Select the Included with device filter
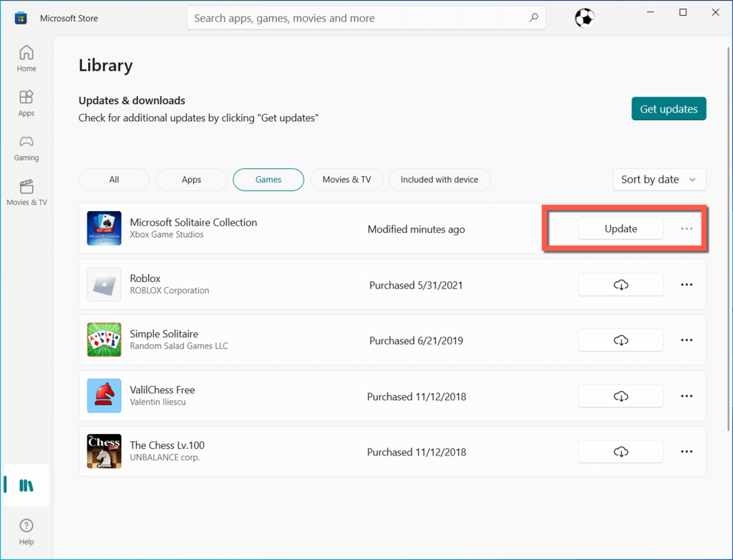The height and width of the screenshot is (560, 733). pyautogui.click(x=439, y=180)
